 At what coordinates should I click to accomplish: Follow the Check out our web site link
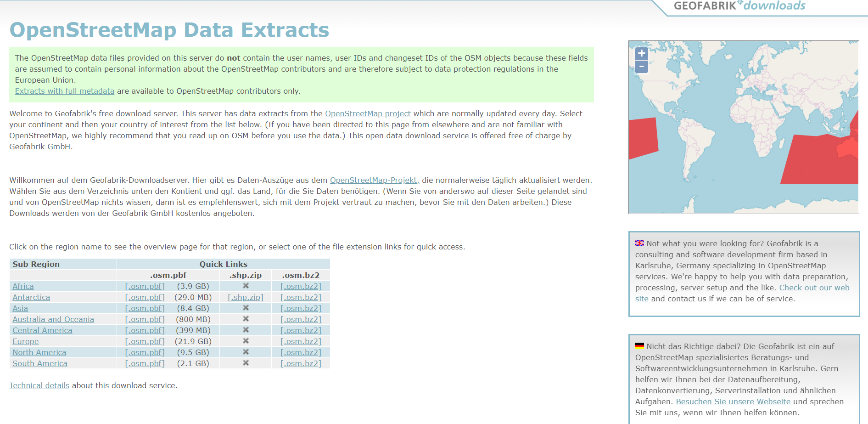[814, 288]
